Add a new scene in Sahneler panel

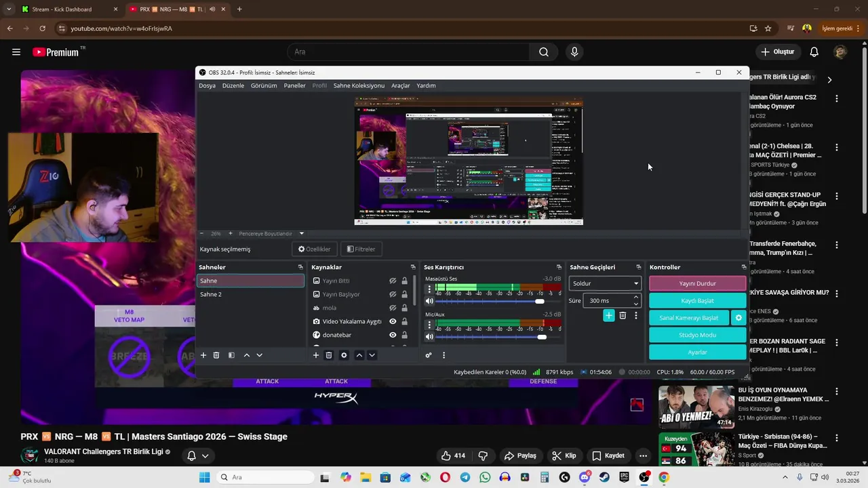(x=203, y=355)
